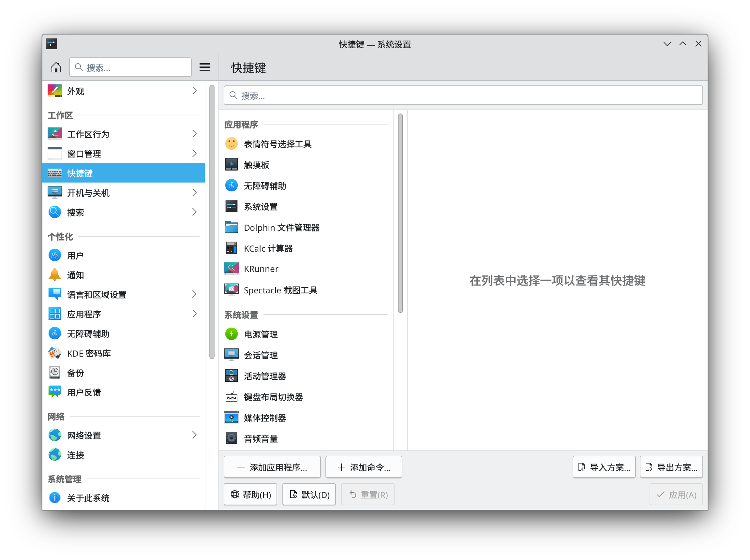
Task: Choose the Spectacle screenshot tool entry
Action: point(280,290)
